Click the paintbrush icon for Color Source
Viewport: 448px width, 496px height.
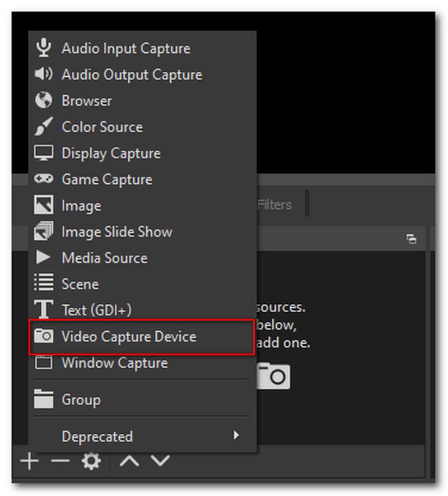tap(43, 126)
